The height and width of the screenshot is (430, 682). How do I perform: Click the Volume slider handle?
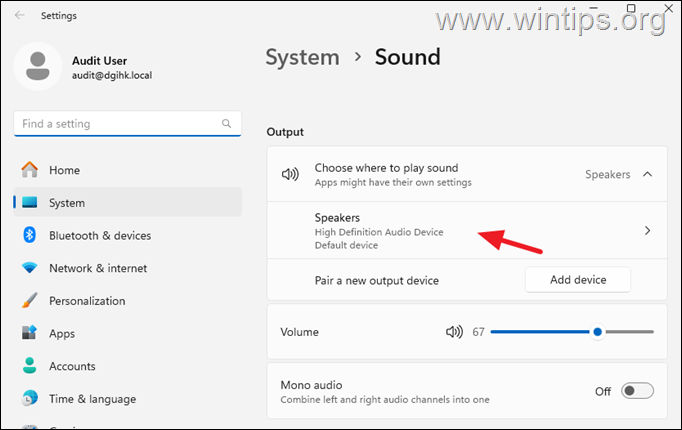pos(597,332)
